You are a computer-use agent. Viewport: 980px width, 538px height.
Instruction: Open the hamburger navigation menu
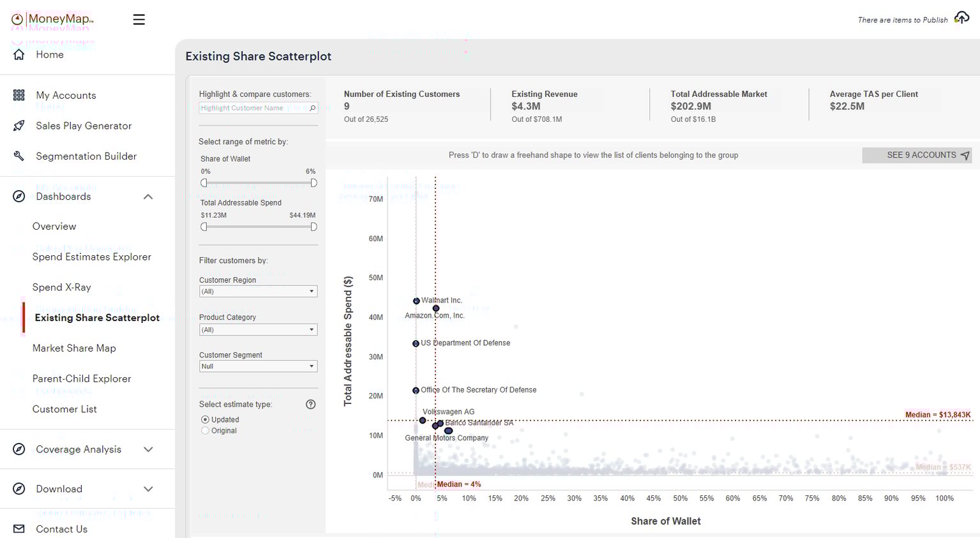139,19
